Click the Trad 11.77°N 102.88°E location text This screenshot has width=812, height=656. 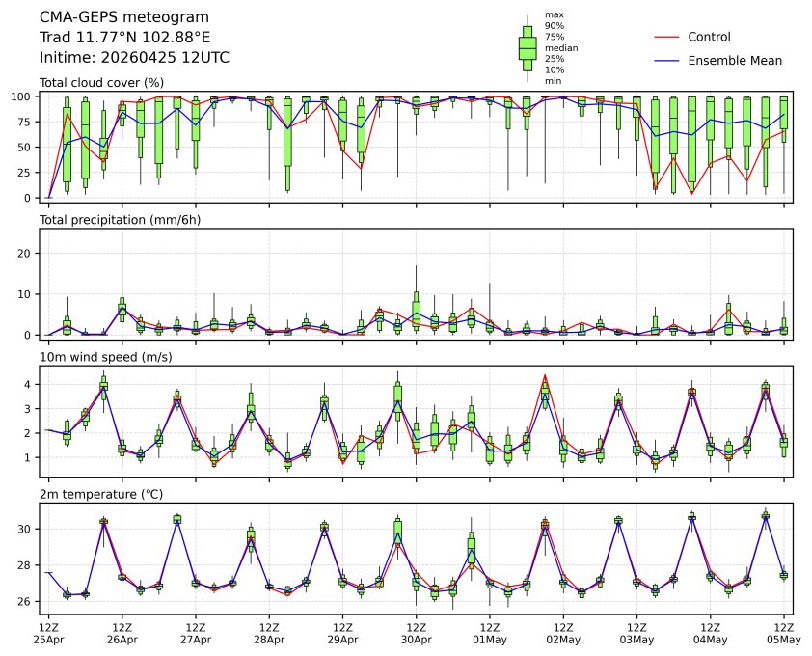coord(124,38)
